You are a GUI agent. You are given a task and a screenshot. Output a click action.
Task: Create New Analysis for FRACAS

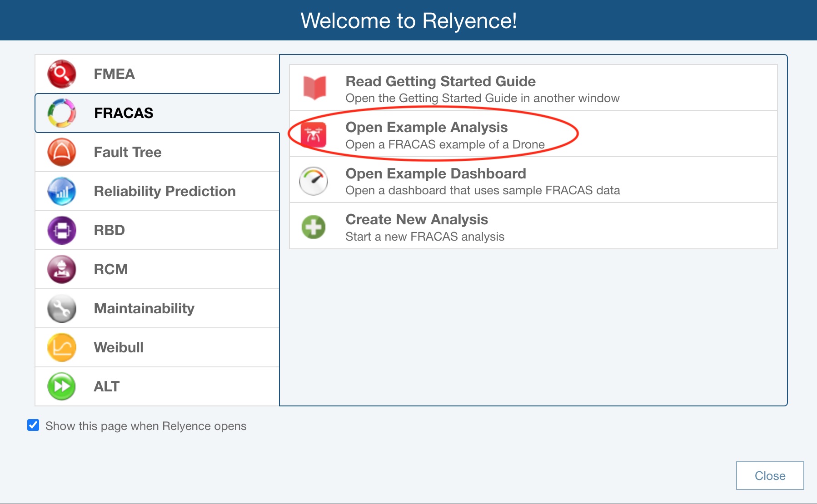(416, 219)
